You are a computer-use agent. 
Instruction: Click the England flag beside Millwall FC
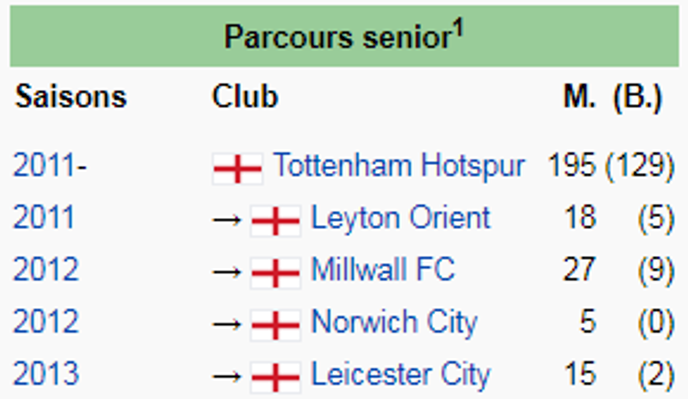coord(276,273)
